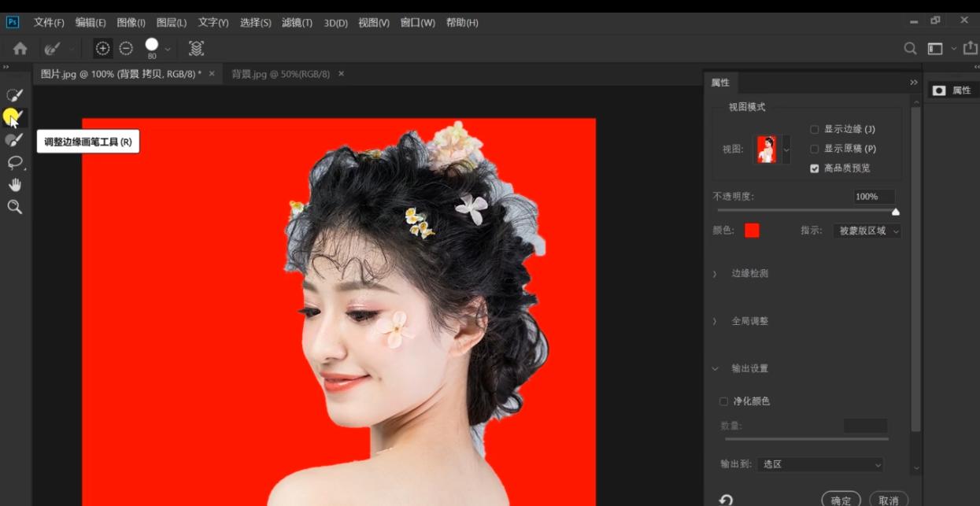This screenshot has height=506, width=980.
Task: Disable the 高品质预览 checkbox
Action: [x=814, y=168]
